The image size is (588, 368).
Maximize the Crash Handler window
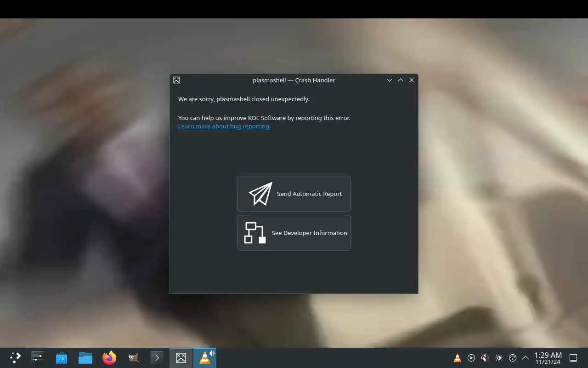click(x=401, y=80)
